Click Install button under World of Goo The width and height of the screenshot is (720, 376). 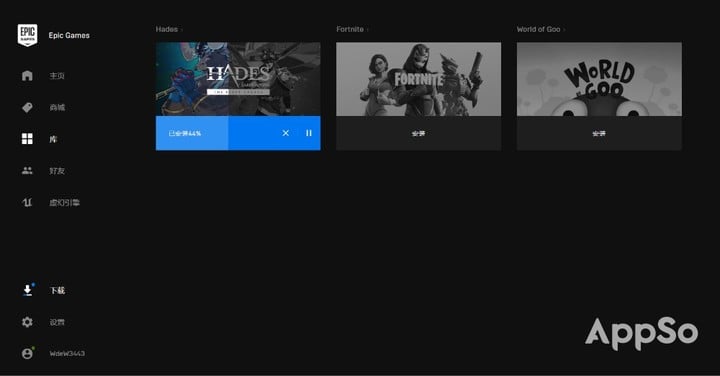tap(599, 133)
